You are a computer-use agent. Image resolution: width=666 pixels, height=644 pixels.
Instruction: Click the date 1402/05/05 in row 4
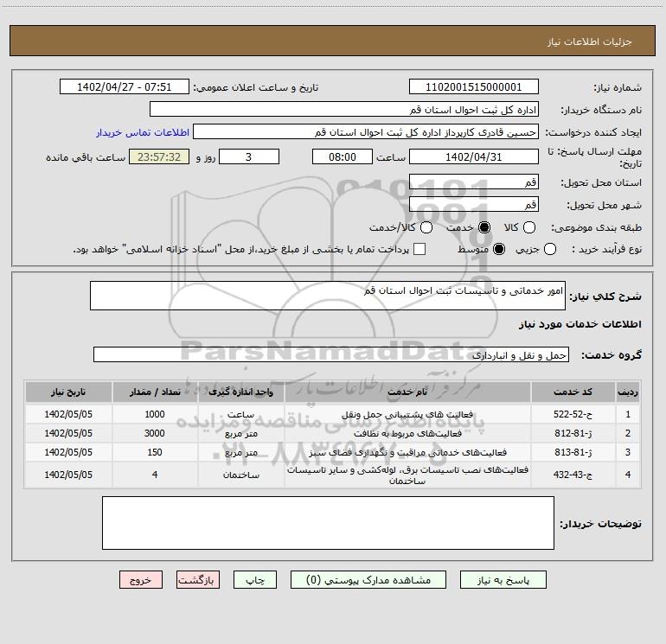point(68,475)
